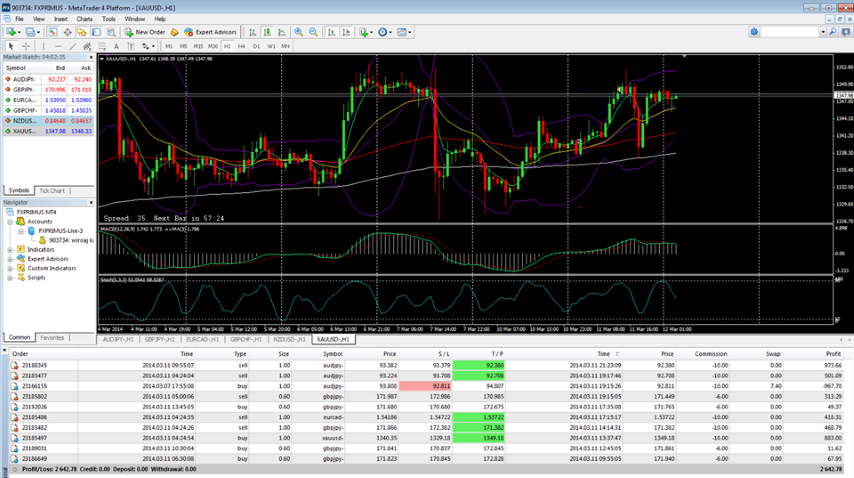854x478 pixels.
Task: Open MetaEditor with the yellow book icon
Action: pyautogui.click(x=174, y=32)
